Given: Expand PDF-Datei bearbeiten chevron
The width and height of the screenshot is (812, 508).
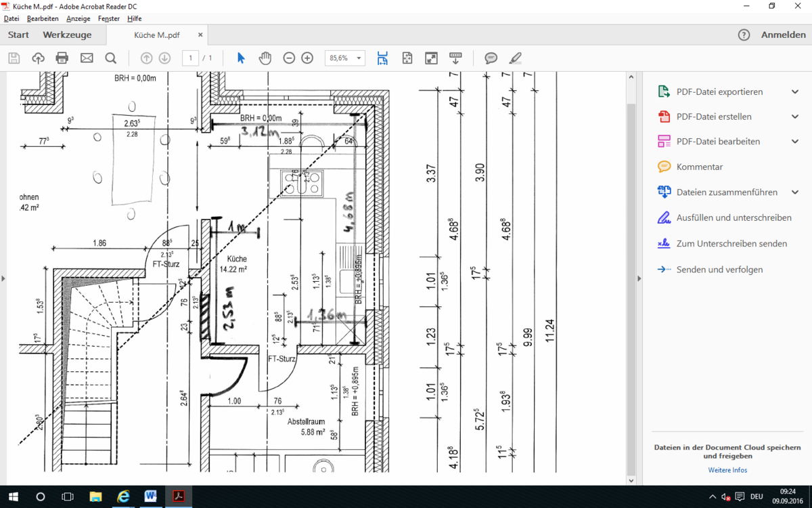Looking at the screenshot, I should [x=795, y=142].
